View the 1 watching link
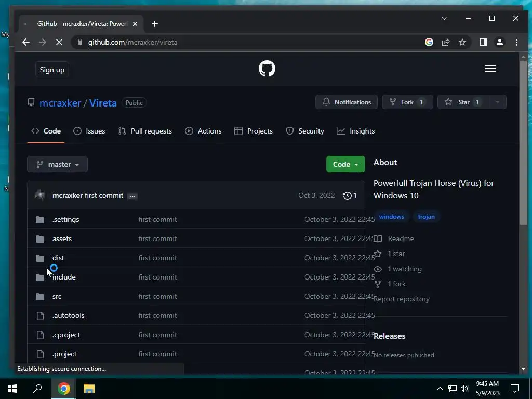The height and width of the screenshot is (399, 532). (x=397, y=269)
